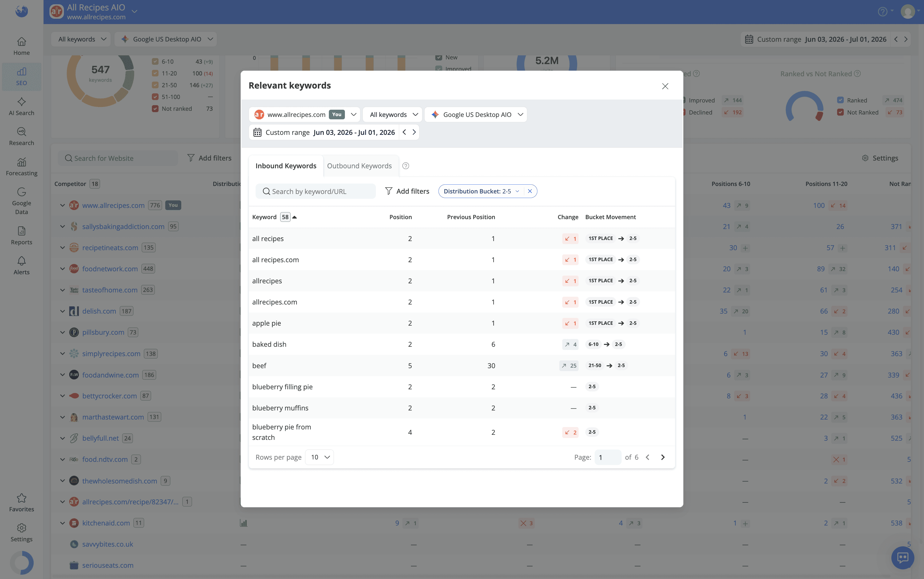
Task: Toggle the 51-100 positions checkbox
Action: [x=155, y=97]
